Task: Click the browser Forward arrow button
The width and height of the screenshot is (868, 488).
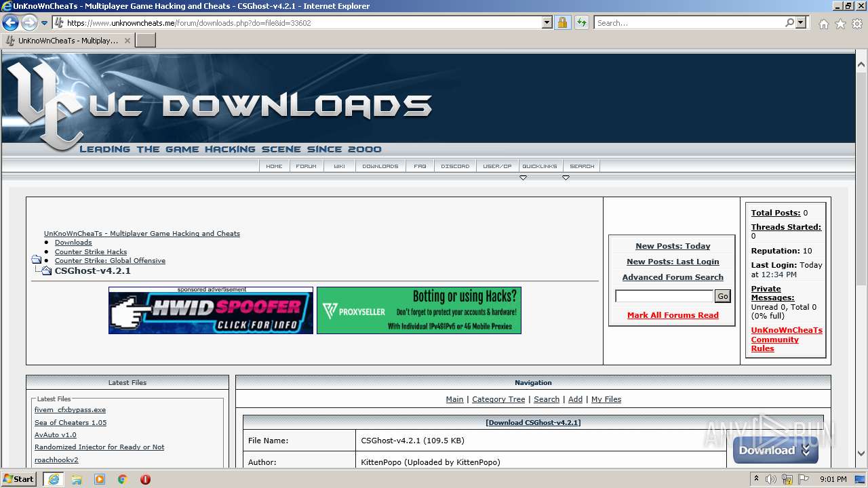Action: click(29, 23)
